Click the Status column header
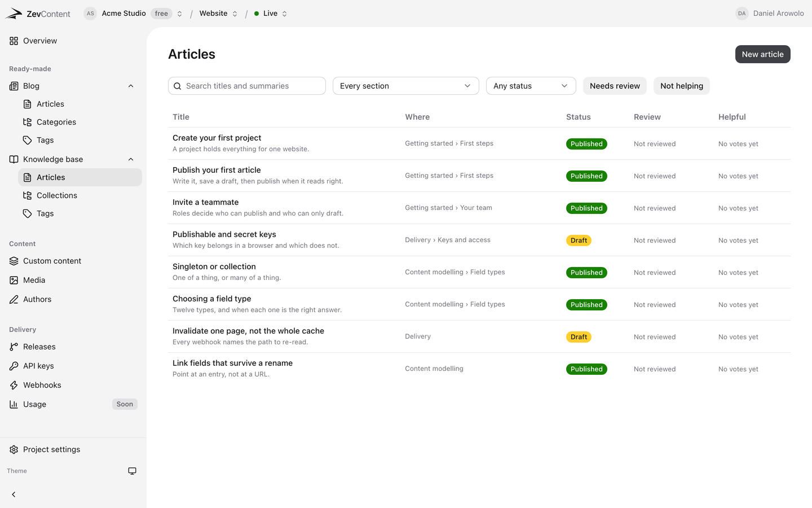The image size is (812, 508). pos(578,117)
